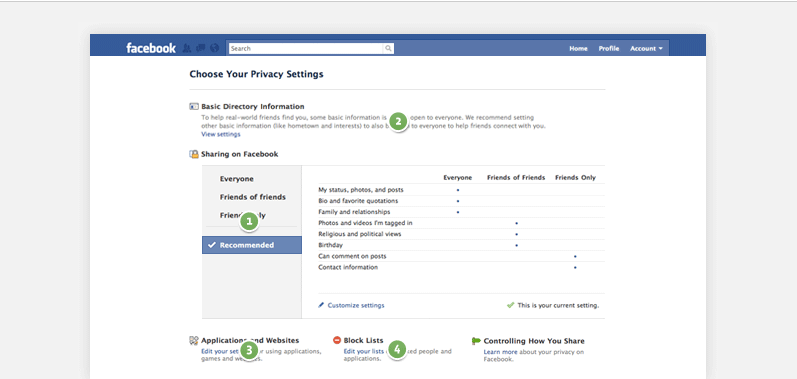Click the 'Friends Only' column header
Image resolution: width=797 pixels, height=379 pixels.
click(575, 177)
